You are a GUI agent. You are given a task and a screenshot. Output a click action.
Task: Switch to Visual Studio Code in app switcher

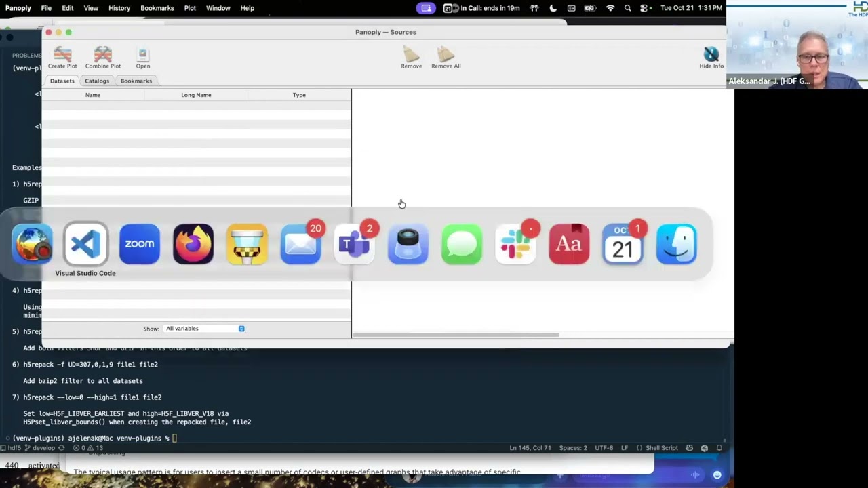pos(85,244)
